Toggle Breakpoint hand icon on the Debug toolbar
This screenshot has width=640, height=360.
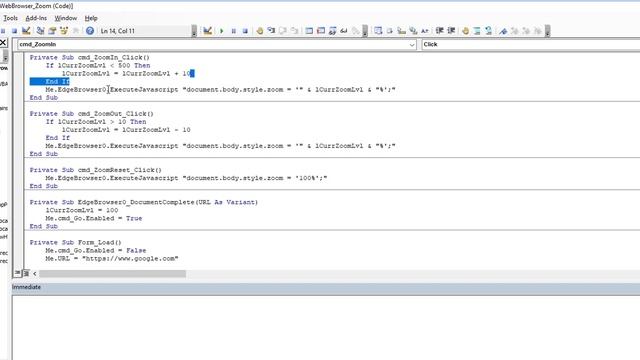pyautogui.click(x=260, y=31)
